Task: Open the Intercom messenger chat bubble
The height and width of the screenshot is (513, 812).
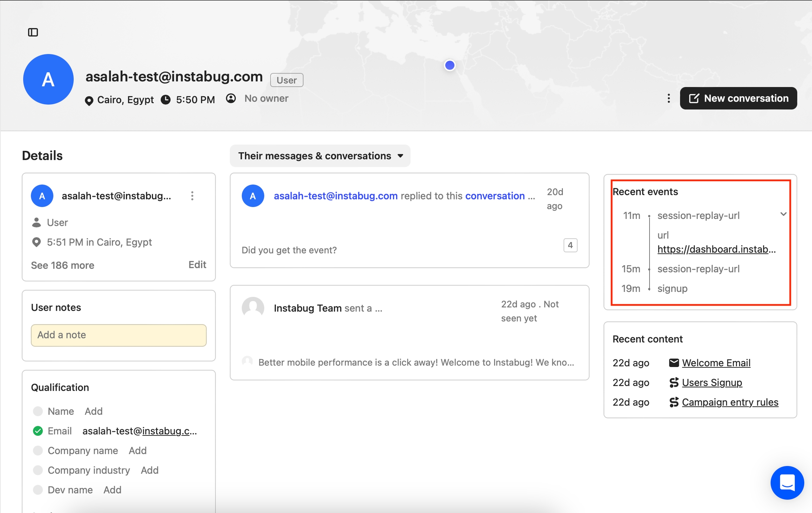Action: [x=787, y=482]
